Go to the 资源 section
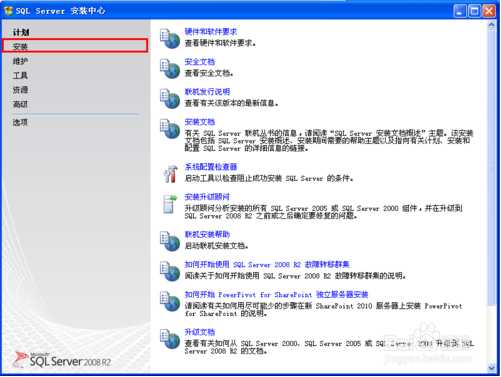 pos(20,90)
